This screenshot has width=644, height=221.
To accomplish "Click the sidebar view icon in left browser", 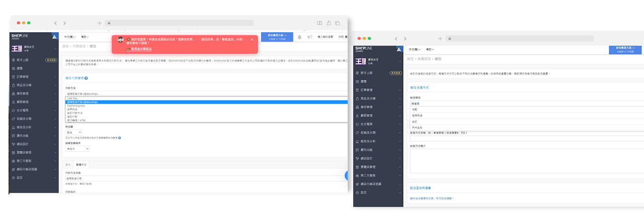I will coord(319,23).
